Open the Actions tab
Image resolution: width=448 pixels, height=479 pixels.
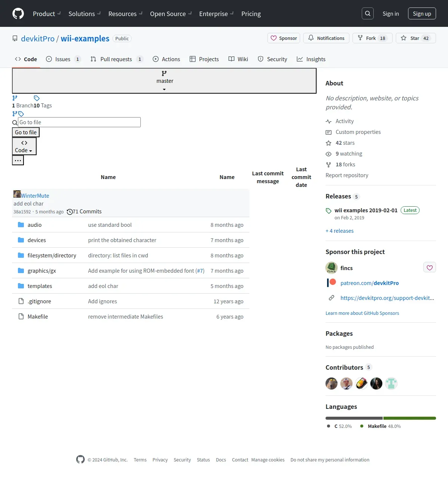(x=167, y=59)
